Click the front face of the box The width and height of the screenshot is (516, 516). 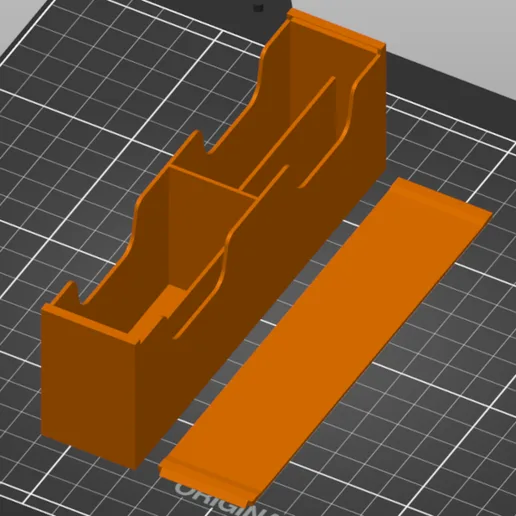click(x=88, y=383)
